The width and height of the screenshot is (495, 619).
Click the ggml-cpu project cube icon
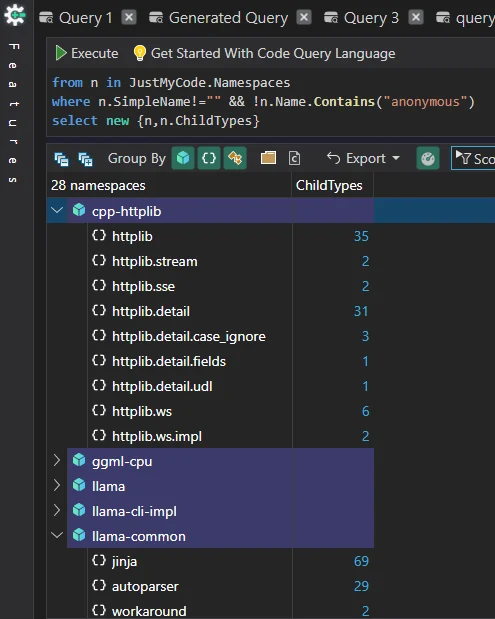click(79, 460)
